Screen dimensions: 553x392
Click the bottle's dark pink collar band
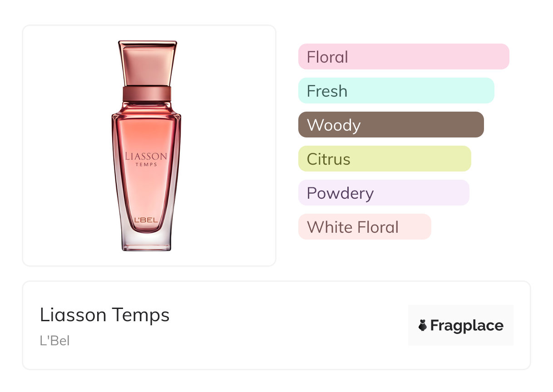click(x=147, y=93)
